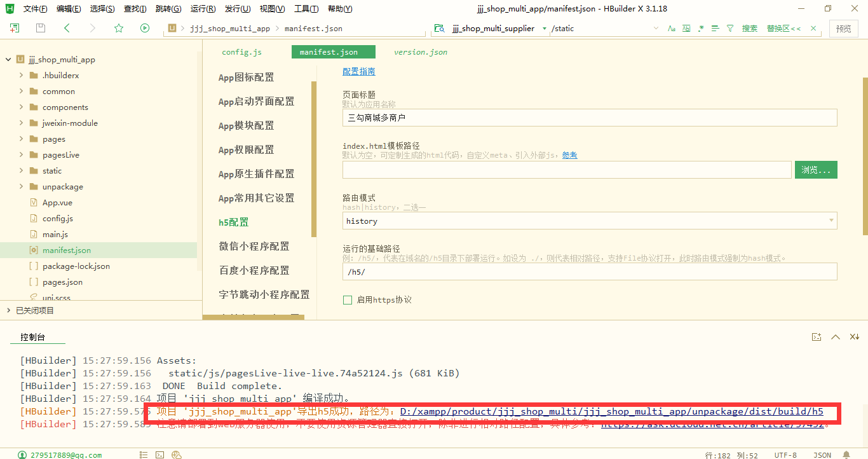The width and height of the screenshot is (868, 459).
Task: Expand the 已关闭项目 section
Action: tap(8, 310)
